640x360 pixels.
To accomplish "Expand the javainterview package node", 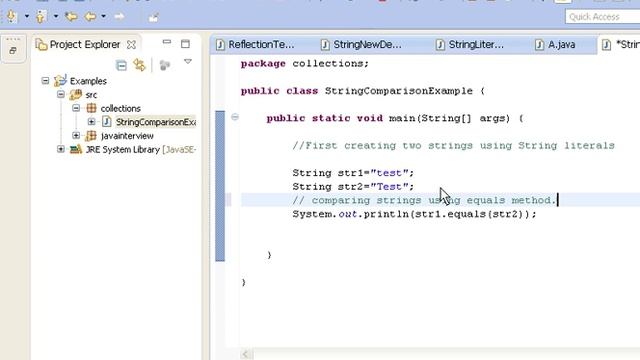I will click(x=76, y=135).
